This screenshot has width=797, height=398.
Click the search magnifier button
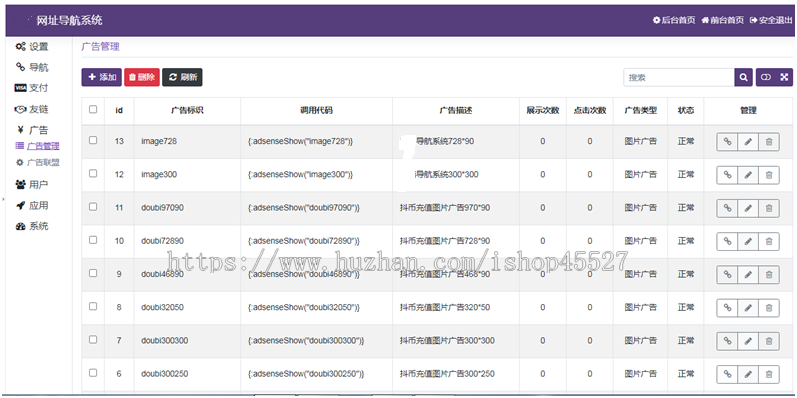[x=743, y=77]
